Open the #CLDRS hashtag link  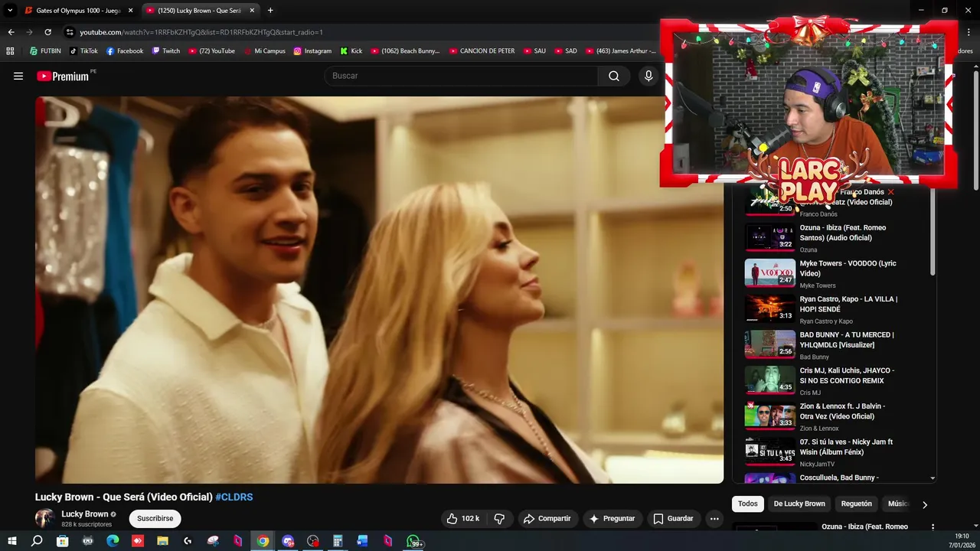click(x=234, y=497)
